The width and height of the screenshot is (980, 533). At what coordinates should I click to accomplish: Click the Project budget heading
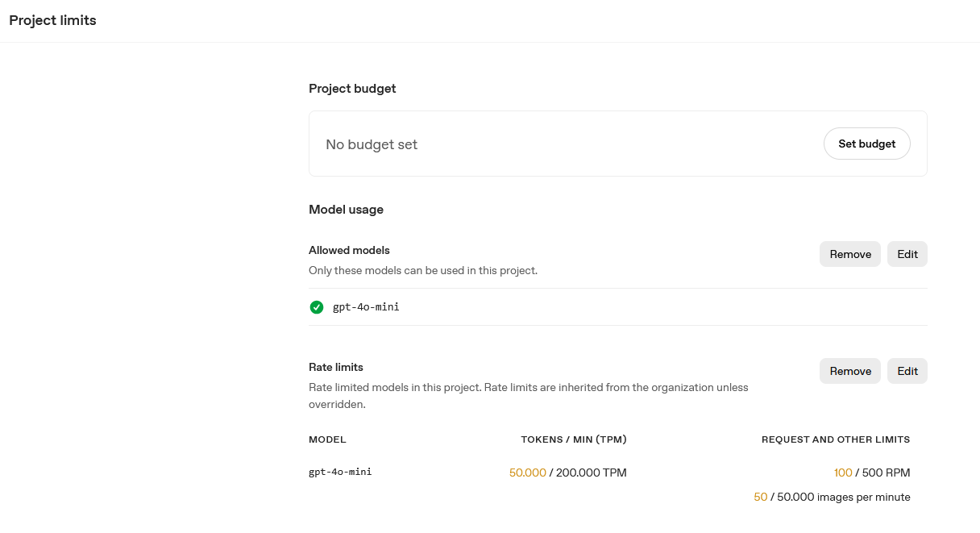click(352, 89)
